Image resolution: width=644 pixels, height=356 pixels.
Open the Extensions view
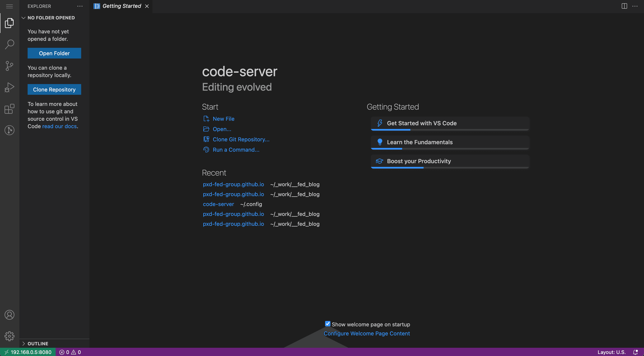coord(9,109)
